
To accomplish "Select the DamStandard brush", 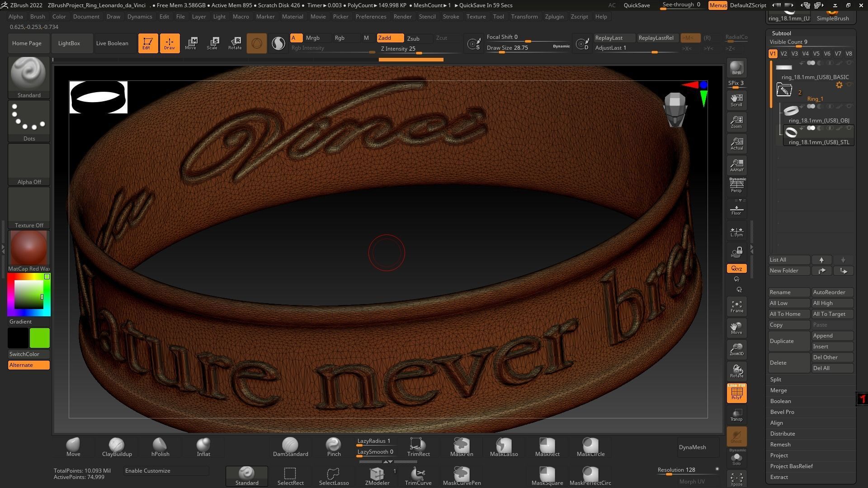I will [x=290, y=447].
